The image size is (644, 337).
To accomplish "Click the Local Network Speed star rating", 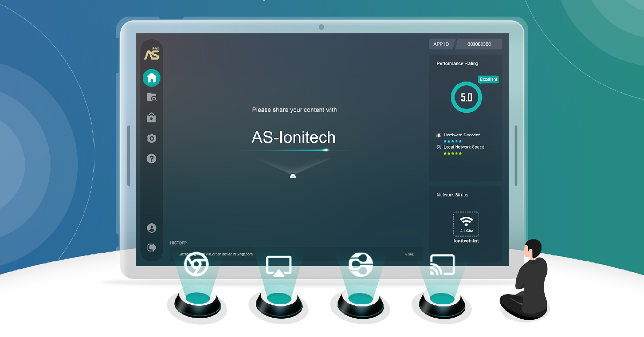I will [452, 153].
